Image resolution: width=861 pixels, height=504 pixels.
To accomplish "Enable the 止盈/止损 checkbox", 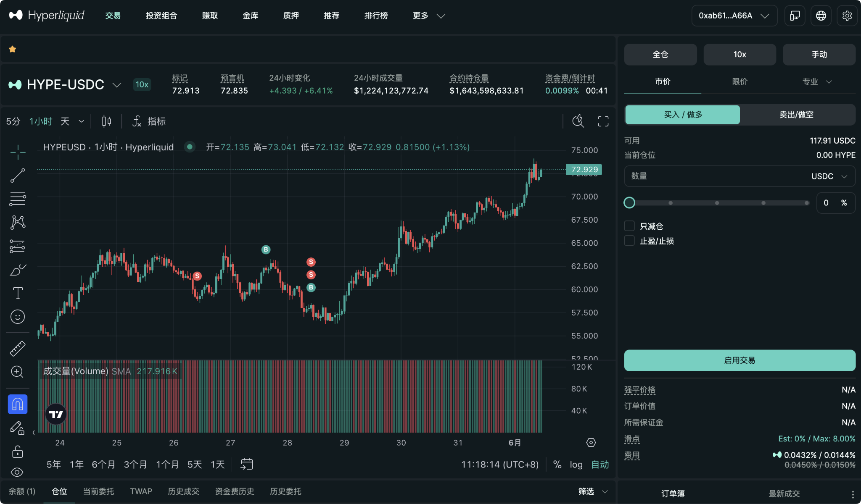I will coord(629,241).
